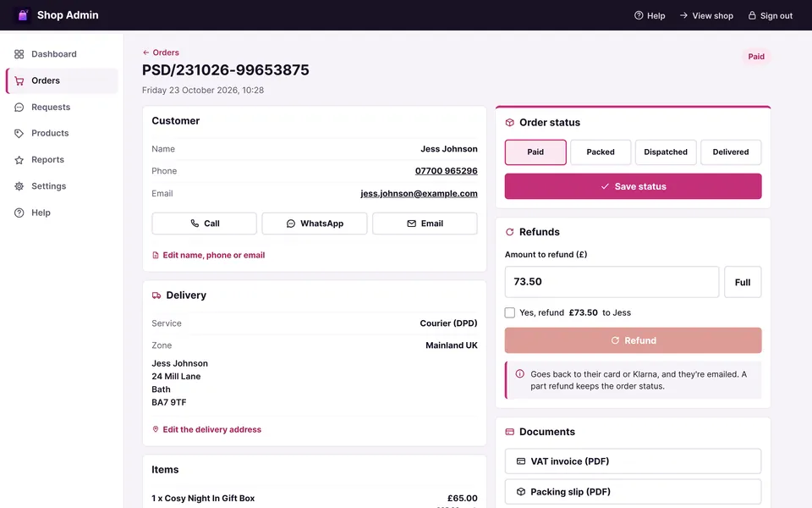Viewport: 812px width, 508px height.
Task: Click the Paid status badge near the order title
Action: point(756,57)
